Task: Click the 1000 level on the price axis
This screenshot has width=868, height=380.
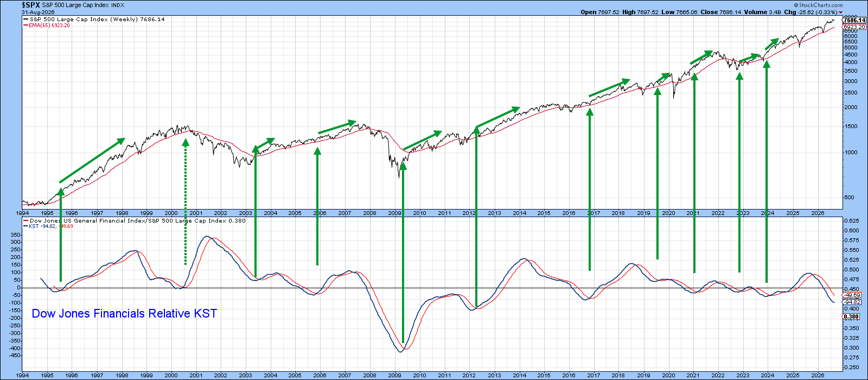Action: coord(851,153)
